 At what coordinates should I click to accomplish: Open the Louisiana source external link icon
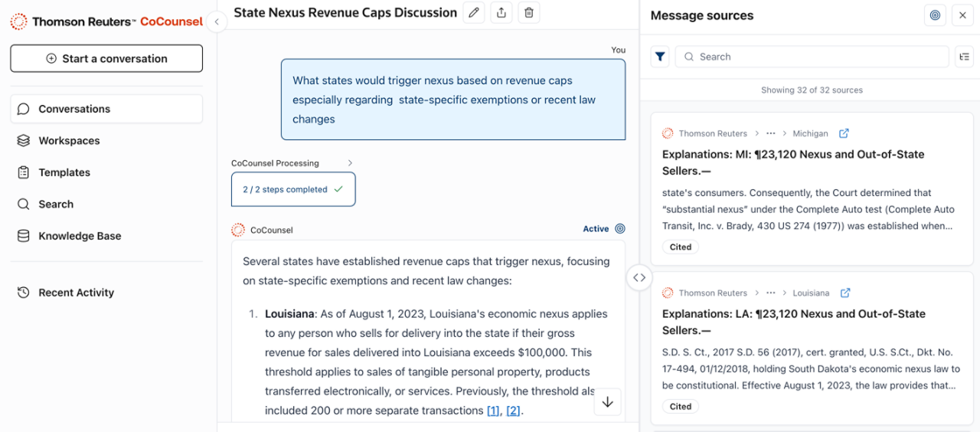845,293
